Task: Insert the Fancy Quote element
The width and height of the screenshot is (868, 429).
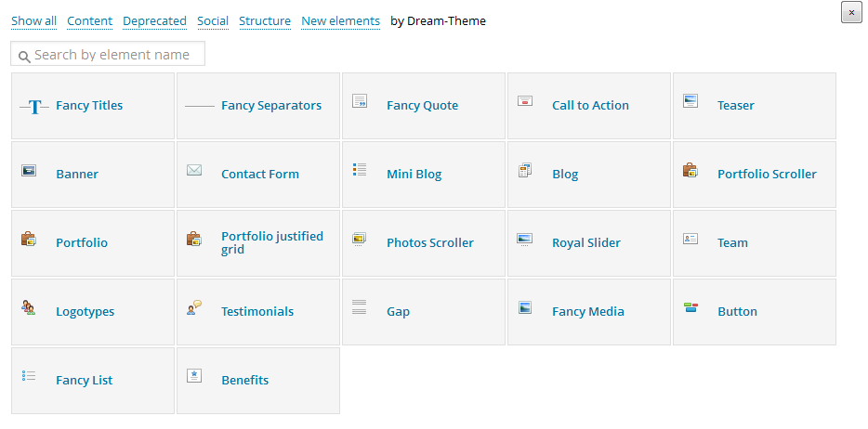Action: point(424,106)
